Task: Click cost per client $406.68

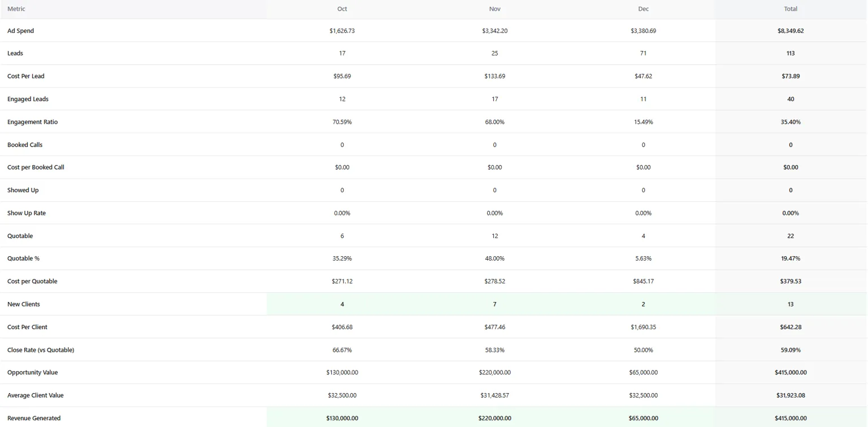Action: point(342,327)
